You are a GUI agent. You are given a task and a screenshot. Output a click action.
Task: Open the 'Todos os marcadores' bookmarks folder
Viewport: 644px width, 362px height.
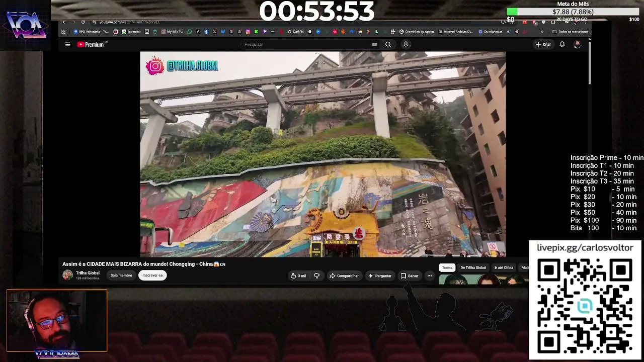(x=570, y=32)
